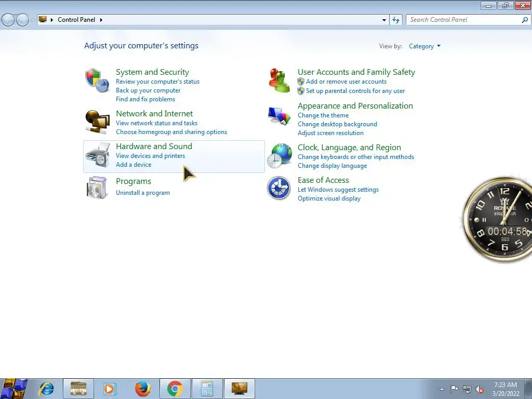Click Review your computer's status
532x399 pixels.
pos(157,82)
